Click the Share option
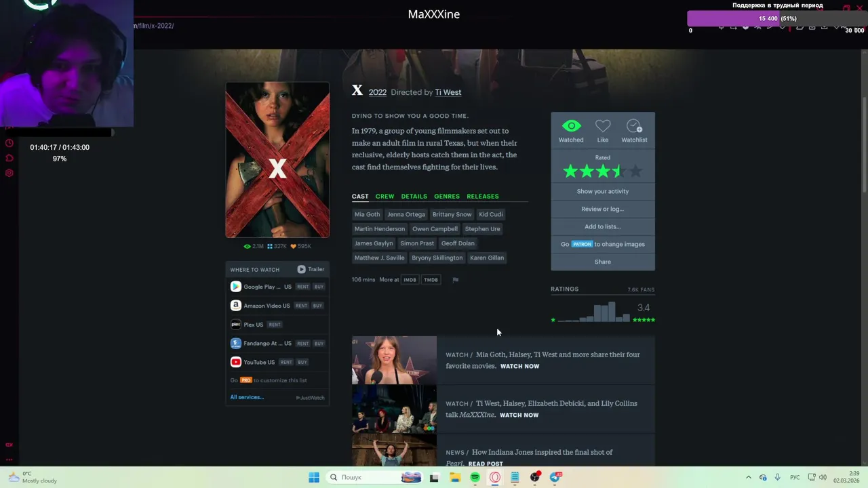The image size is (868, 488). pyautogui.click(x=603, y=262)
